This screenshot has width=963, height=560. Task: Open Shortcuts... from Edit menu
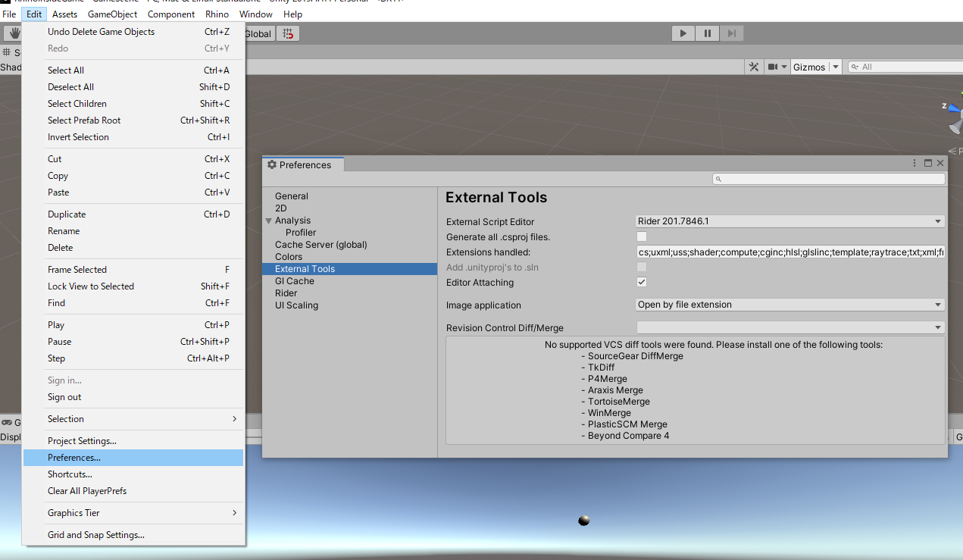[133, 474]
